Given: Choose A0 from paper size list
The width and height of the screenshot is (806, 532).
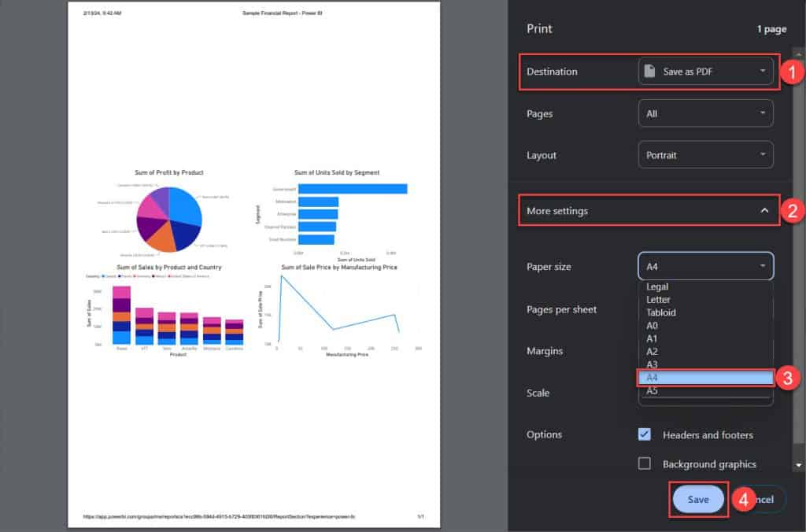Looking at the screenshot, I should coord(705,325).
